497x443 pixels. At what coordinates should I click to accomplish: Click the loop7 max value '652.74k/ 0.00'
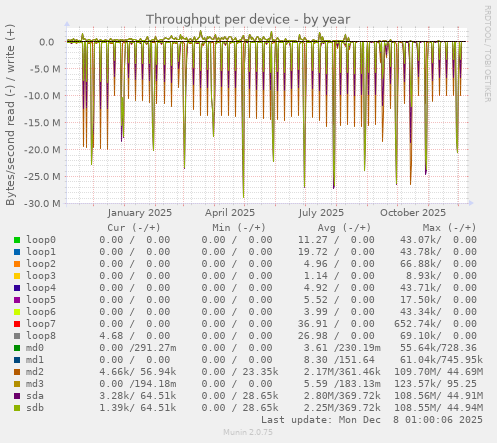tap(435, 324)
